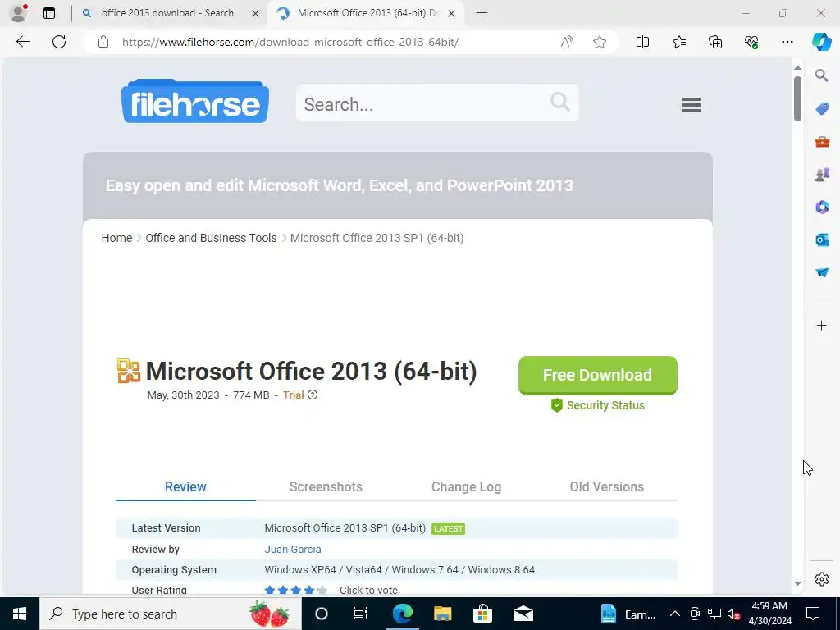Select the Old Versions tab

[606, 486]
